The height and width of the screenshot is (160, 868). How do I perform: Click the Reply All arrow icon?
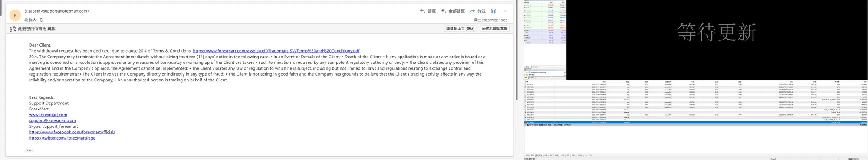(443, 11)
